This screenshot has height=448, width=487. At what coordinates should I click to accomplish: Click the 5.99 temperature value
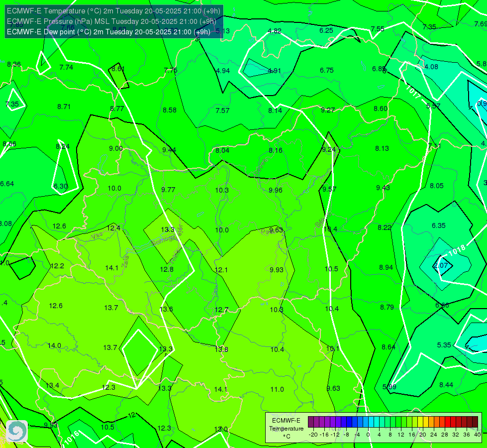coord(390,387)
